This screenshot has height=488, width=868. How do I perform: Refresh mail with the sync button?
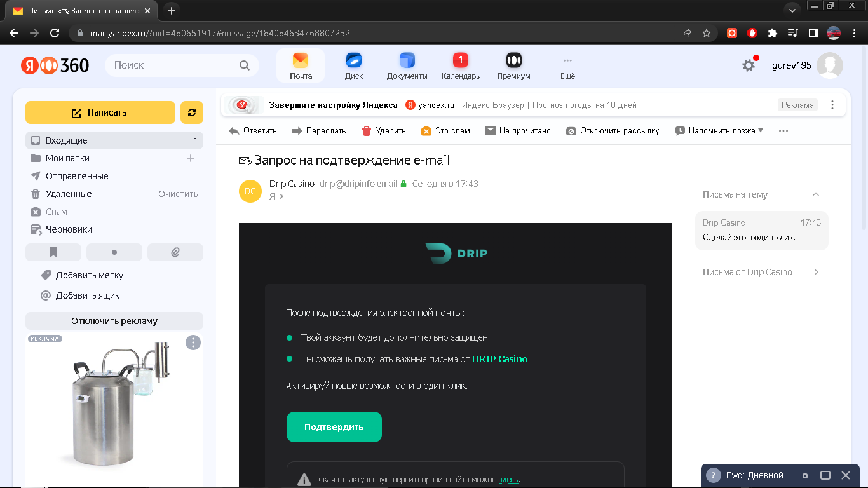click(x=191, y=112)
